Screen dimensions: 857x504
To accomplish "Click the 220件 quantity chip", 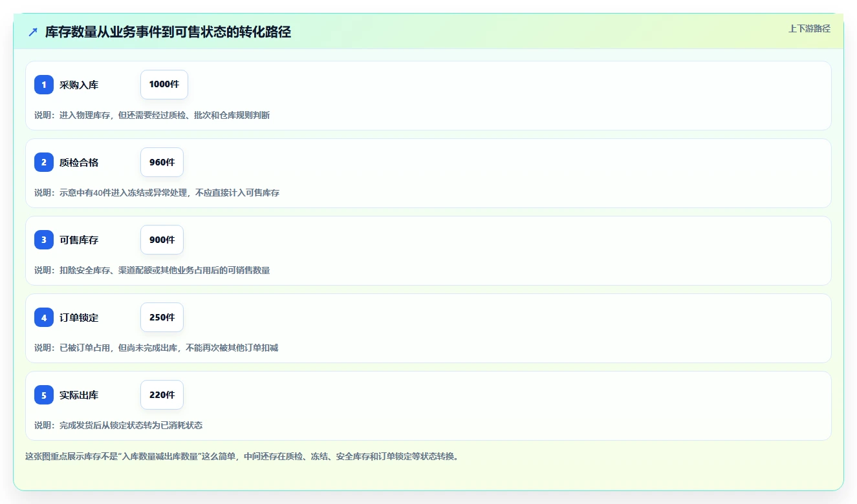I will 162,395.
